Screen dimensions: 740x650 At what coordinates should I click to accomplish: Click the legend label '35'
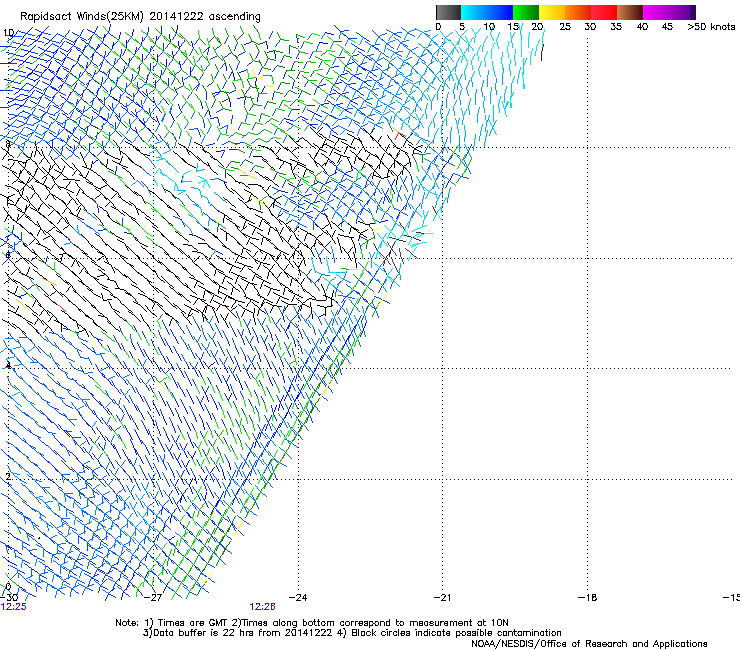point(616,27)
